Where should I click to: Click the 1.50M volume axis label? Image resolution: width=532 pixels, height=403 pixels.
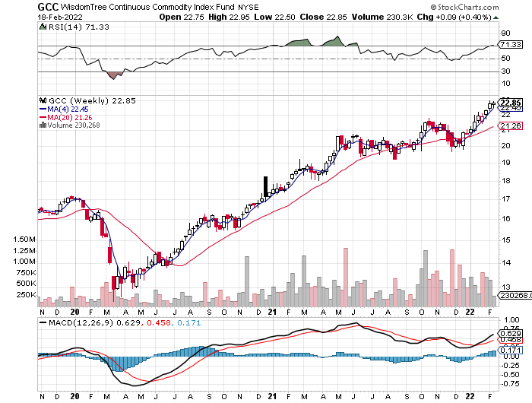24,240
